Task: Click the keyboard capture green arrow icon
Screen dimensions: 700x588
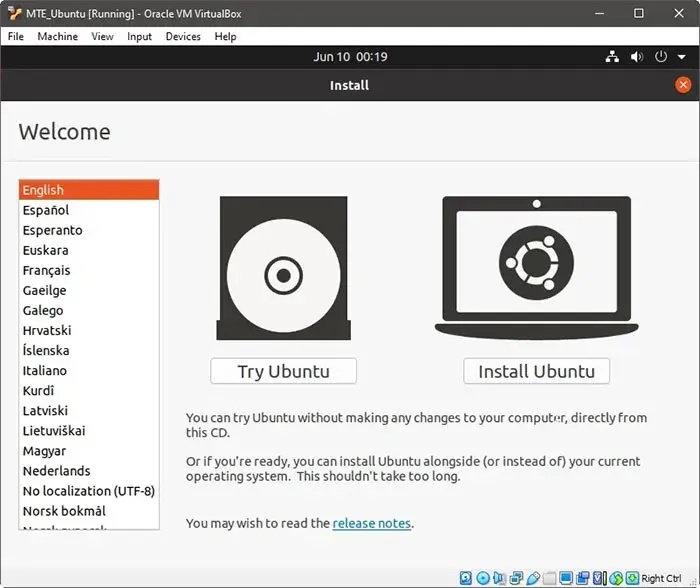Action: point(633,578)
